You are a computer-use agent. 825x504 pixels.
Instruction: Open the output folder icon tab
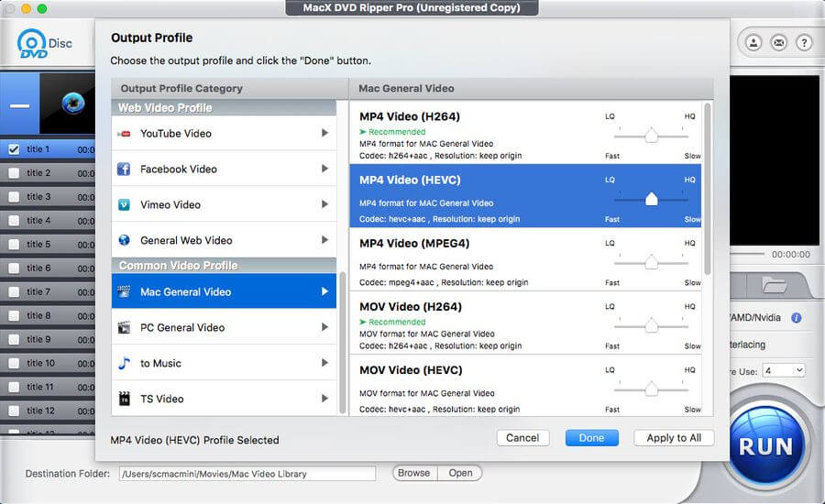coord(774,285)
